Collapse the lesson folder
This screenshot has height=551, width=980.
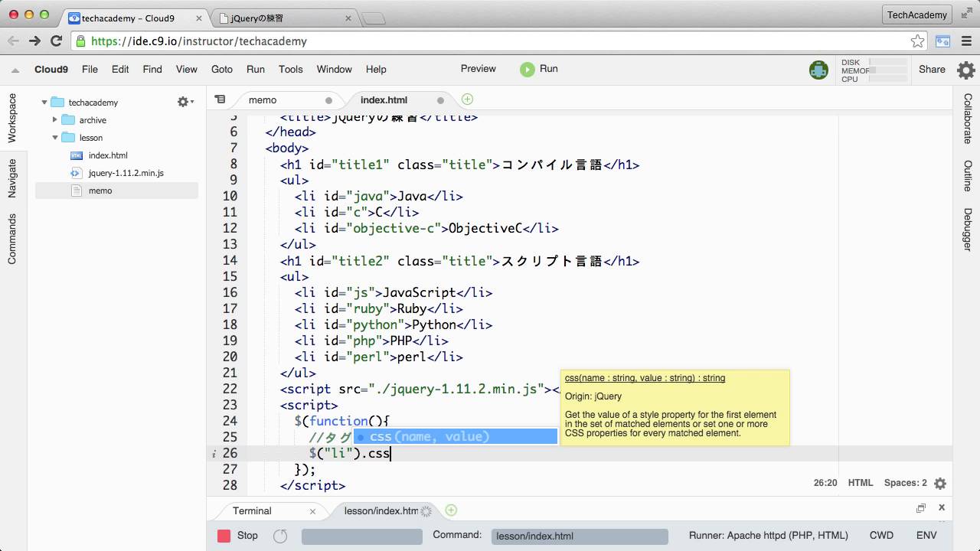point(55,138)
